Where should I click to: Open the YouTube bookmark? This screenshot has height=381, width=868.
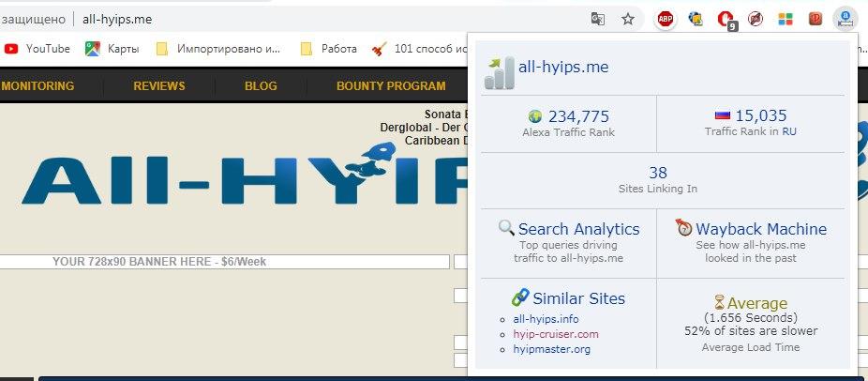37,49
